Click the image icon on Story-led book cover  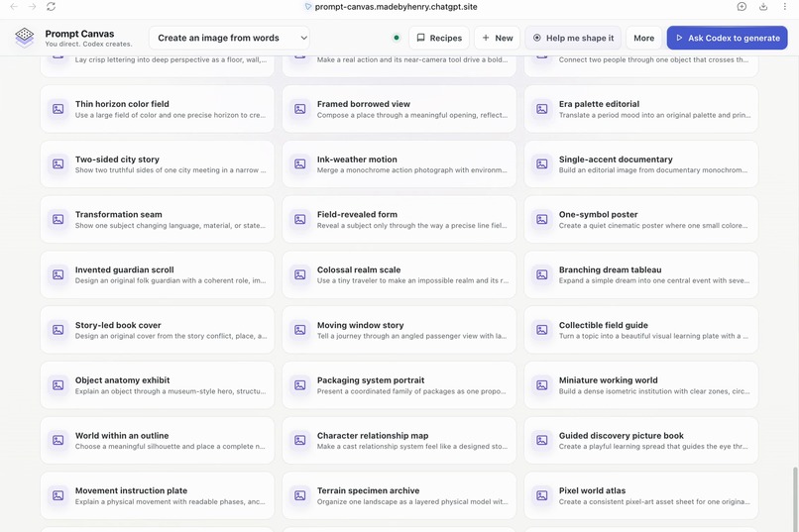(58, 330)
